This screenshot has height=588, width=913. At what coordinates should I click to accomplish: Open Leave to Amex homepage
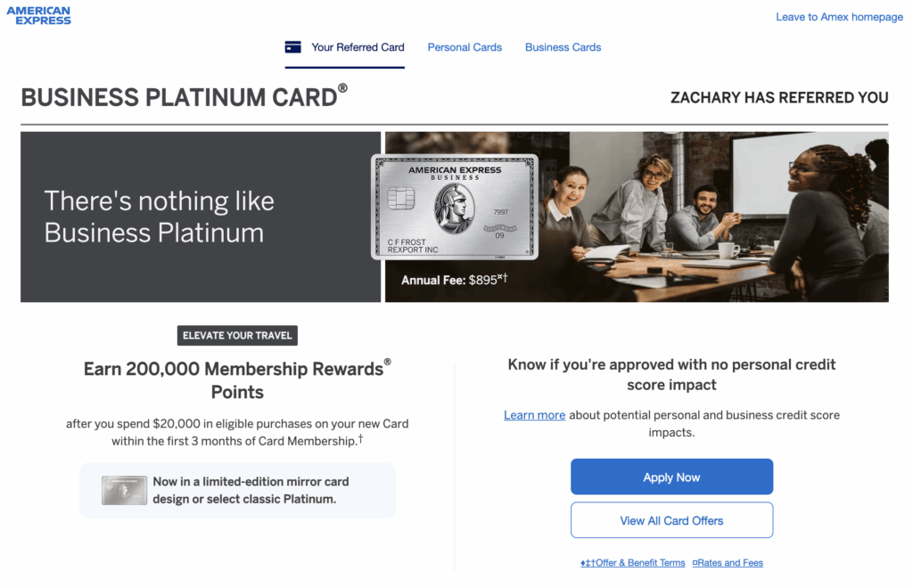click(839, 17)
